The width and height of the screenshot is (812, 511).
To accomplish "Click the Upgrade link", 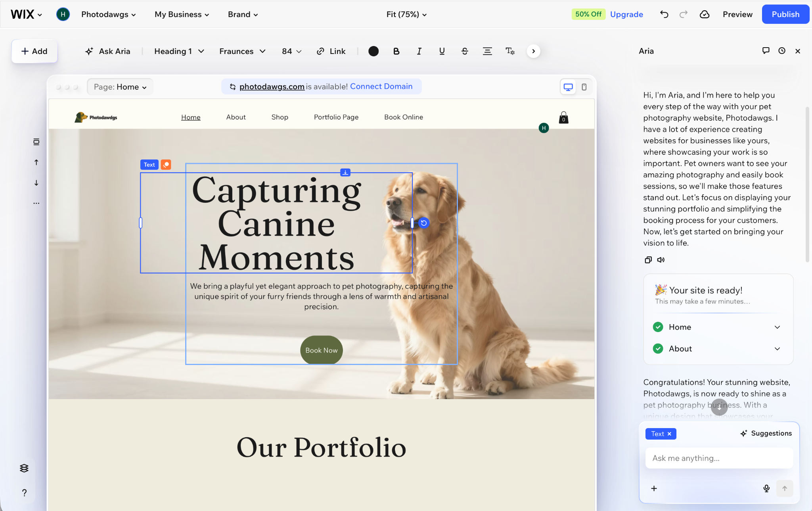I will click(x=626, y=14).
